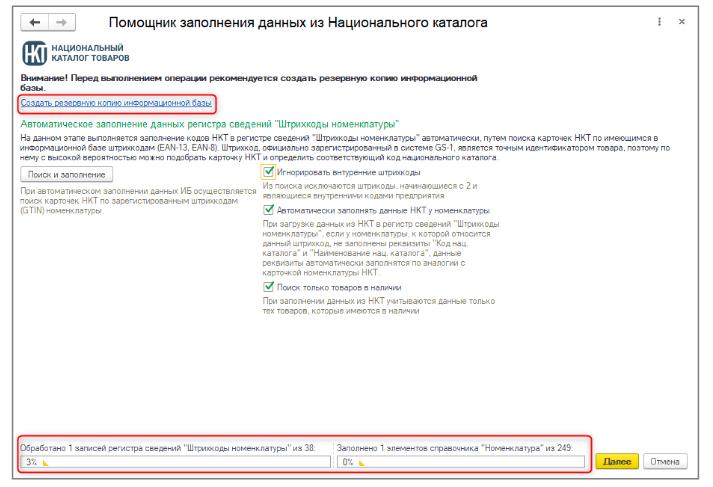Click the Заполнено 1 элементов справочника label
Screen dimensions: 713x487
click(x=454, y=447)
